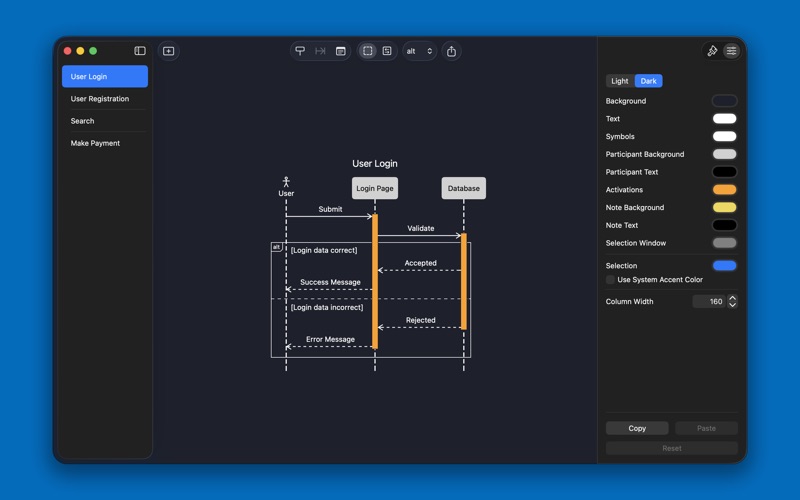Image resolution: width=800 pixels, height=500 pixels.
Task: Open the alt fragment type dropdown
Action: 419,51
